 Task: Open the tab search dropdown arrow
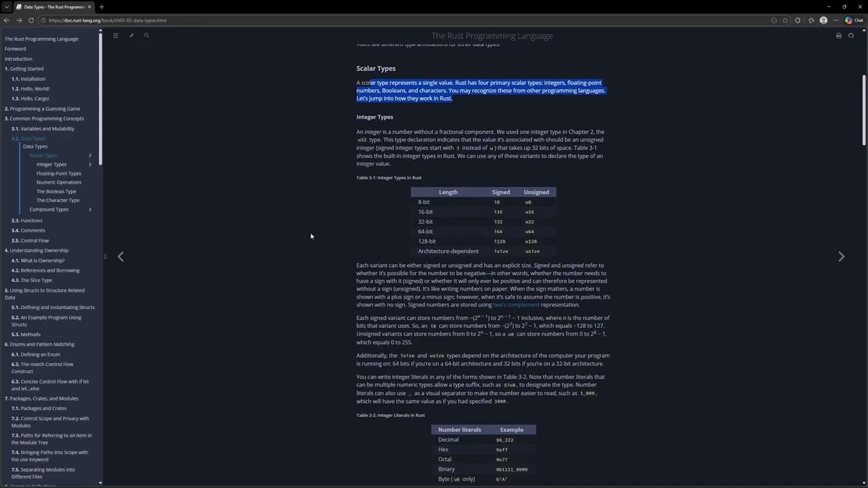6,7
